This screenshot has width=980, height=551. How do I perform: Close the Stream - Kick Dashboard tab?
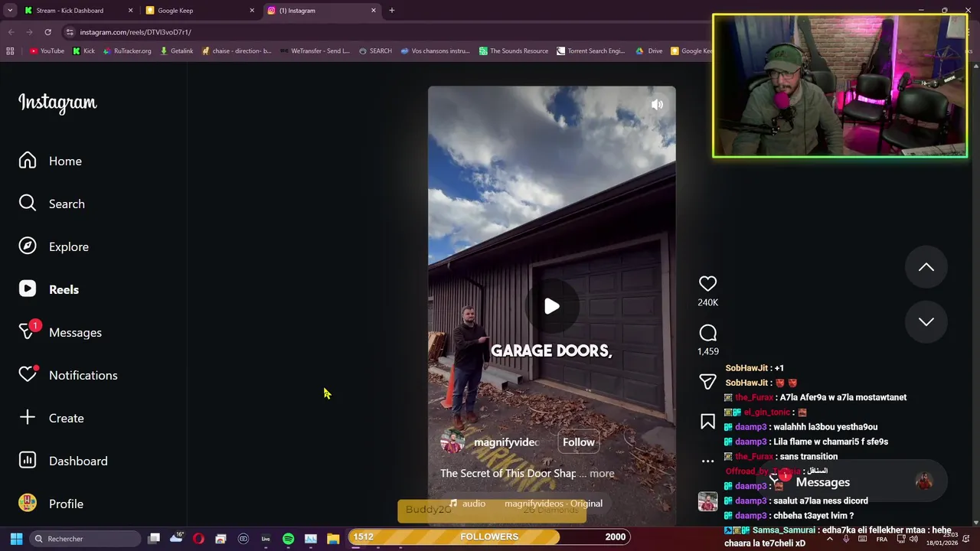click(x=130, y=11)
